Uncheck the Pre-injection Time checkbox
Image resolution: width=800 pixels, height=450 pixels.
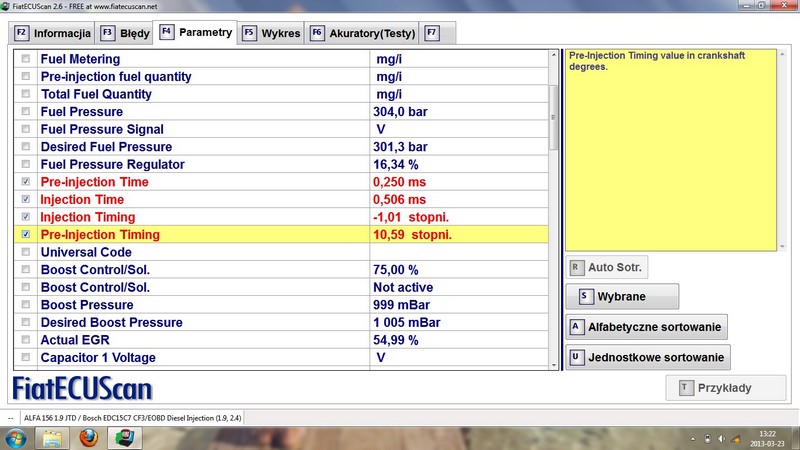coord(26,182)
